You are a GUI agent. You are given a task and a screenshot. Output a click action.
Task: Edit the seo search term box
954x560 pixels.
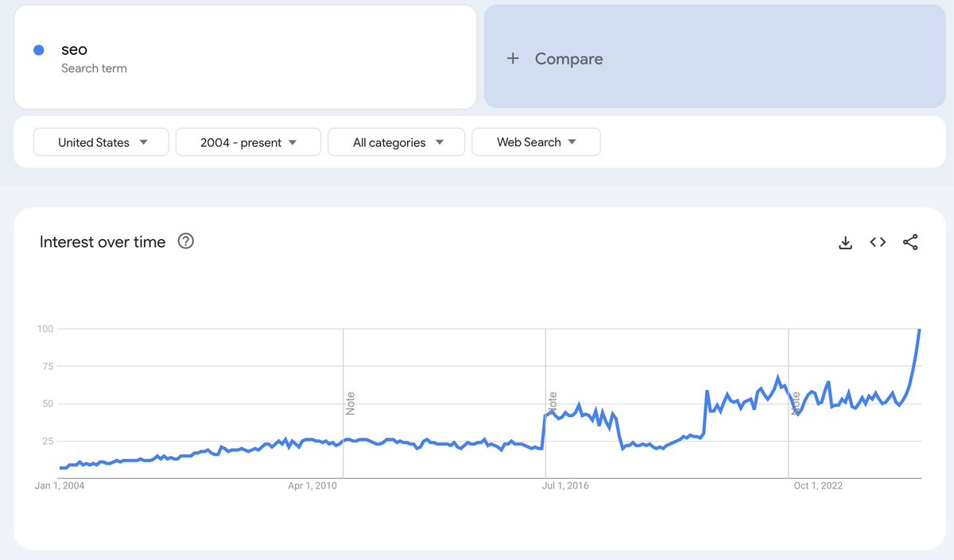point(246,57)
